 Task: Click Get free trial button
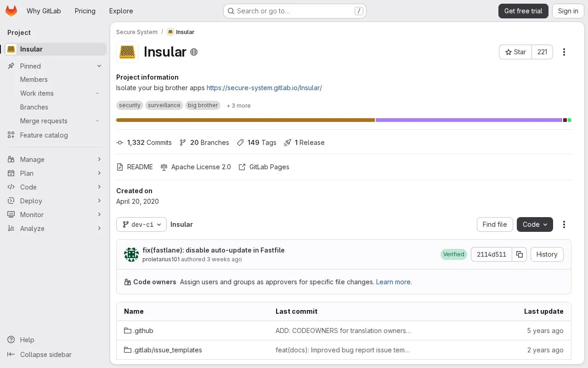(x=523, y=11)
